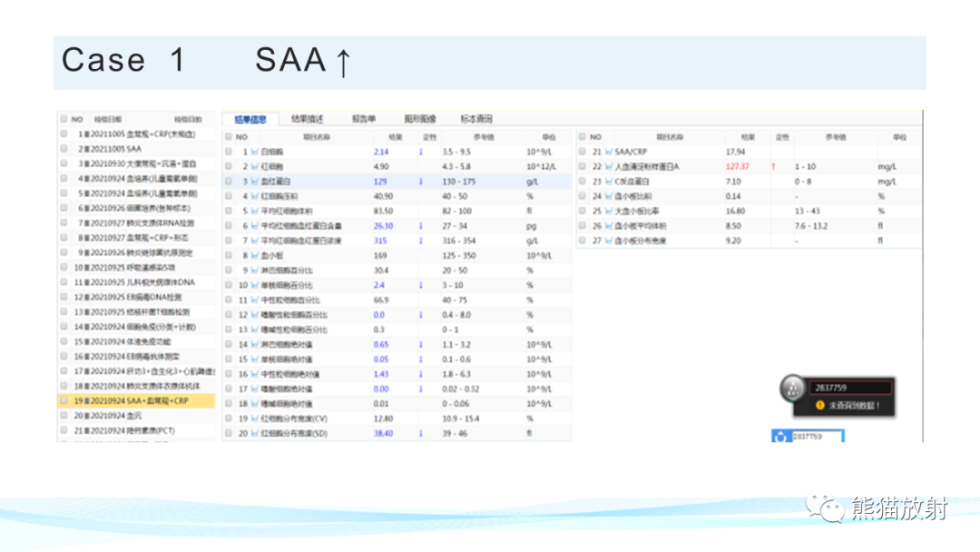Click the blue refresh icon beside 2837759 field
980x552 pixels.
coord(780,437)
